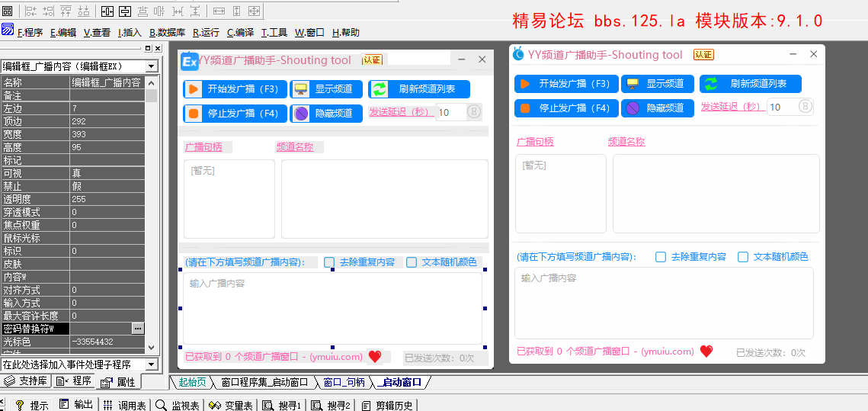Check 去除重复内容 in the preview window
This screenshot has height=411, width=868.
pyautogui.click(x=661, y=256)
